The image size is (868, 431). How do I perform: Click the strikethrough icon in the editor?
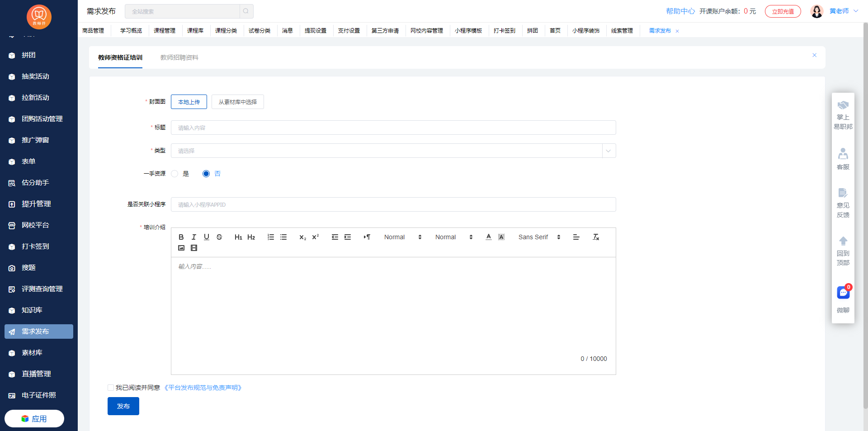tap(219, 237)
